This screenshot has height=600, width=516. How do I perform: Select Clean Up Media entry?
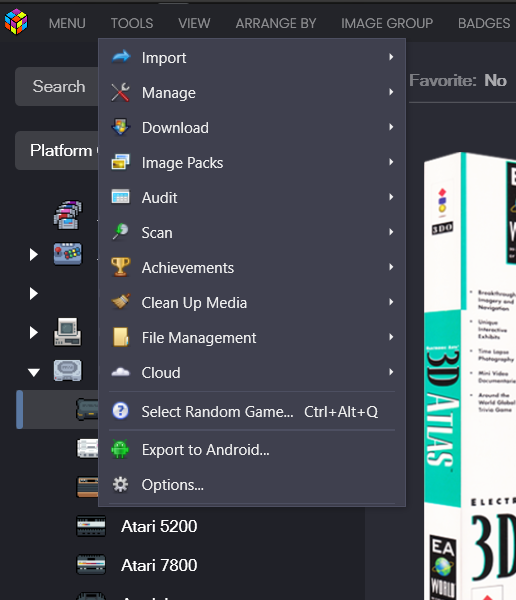(x=252, y=302)
